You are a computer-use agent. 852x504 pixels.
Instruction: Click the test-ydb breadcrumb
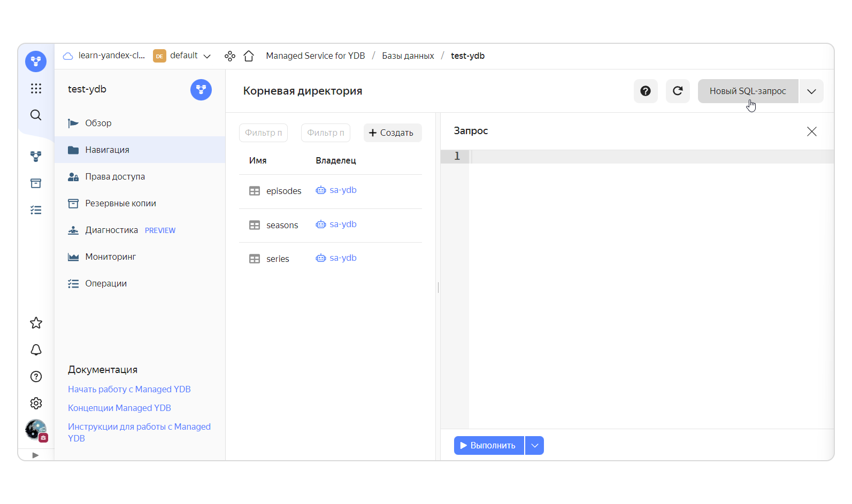click(x=467, y=56)
